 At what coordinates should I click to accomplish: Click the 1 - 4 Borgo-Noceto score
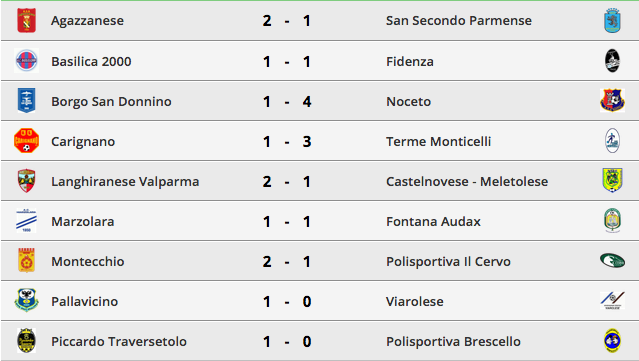[x=287, y=101]
